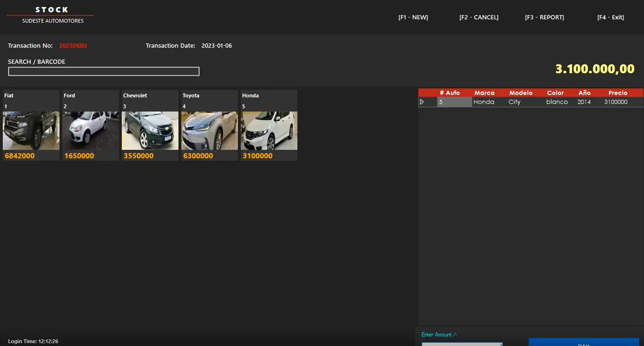The image size is (644, 346).
Task: Click the Color column header
Action: click(x=555, y=93)
